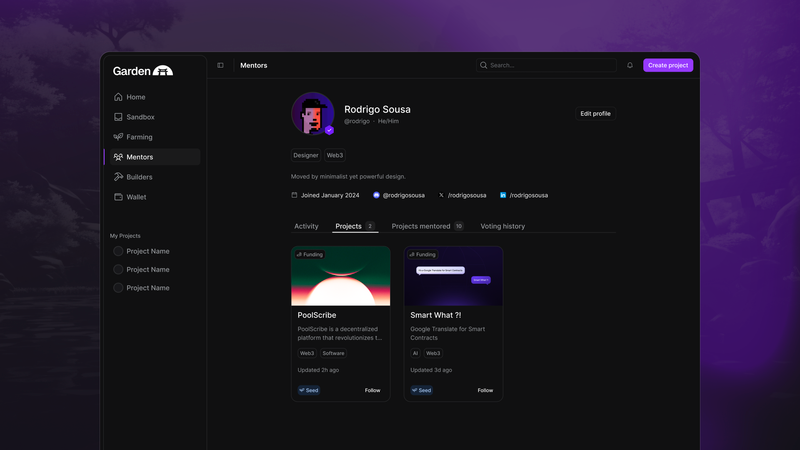This screenshot has width=800, height=450.
Task: Open the Builders section
Action: click(x=139, y=177)
